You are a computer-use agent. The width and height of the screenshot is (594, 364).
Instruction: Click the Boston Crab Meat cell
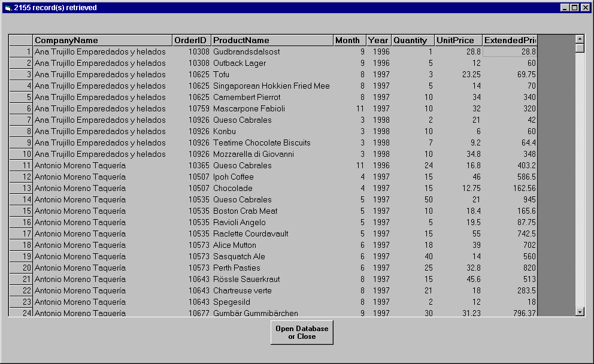[x=272, y=211]
